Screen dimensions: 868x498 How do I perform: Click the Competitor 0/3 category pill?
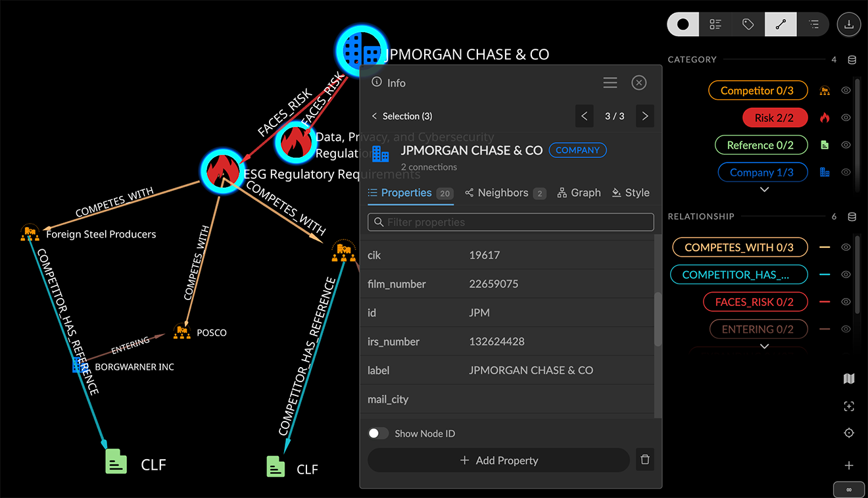tap(758, 91)
